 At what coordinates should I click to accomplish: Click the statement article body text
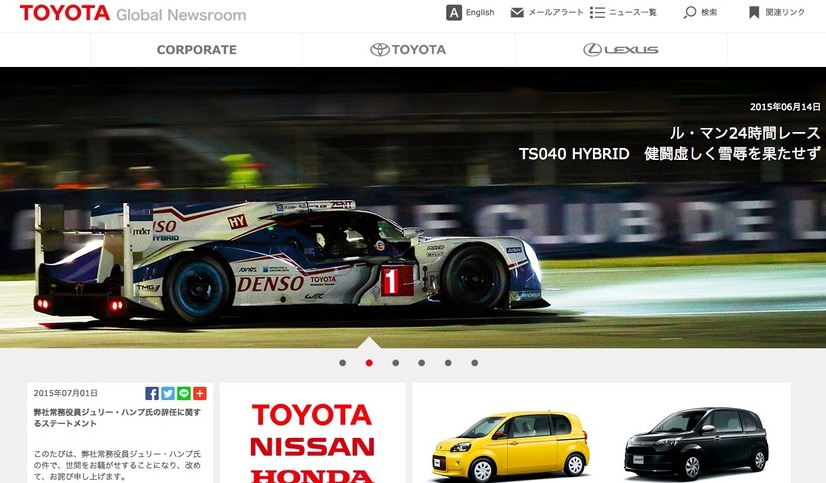(117, 465)
